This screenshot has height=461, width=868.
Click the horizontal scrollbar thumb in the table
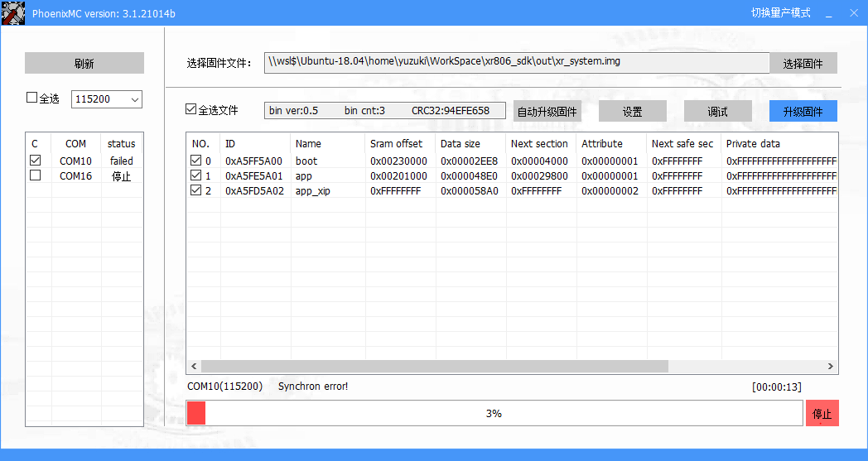435,367
